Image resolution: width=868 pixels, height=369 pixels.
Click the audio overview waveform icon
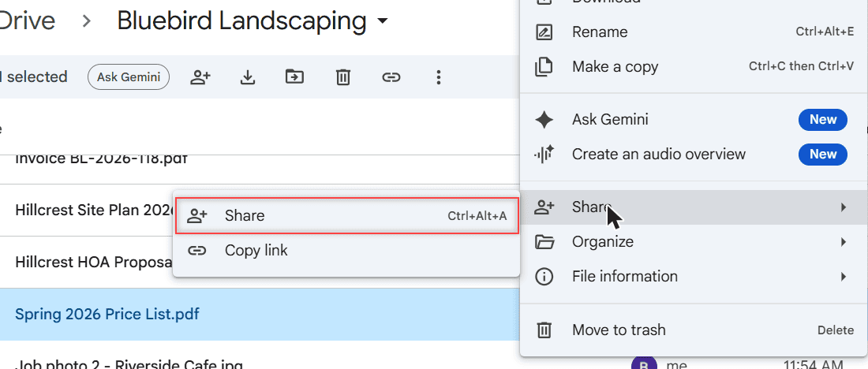[544, 154]
